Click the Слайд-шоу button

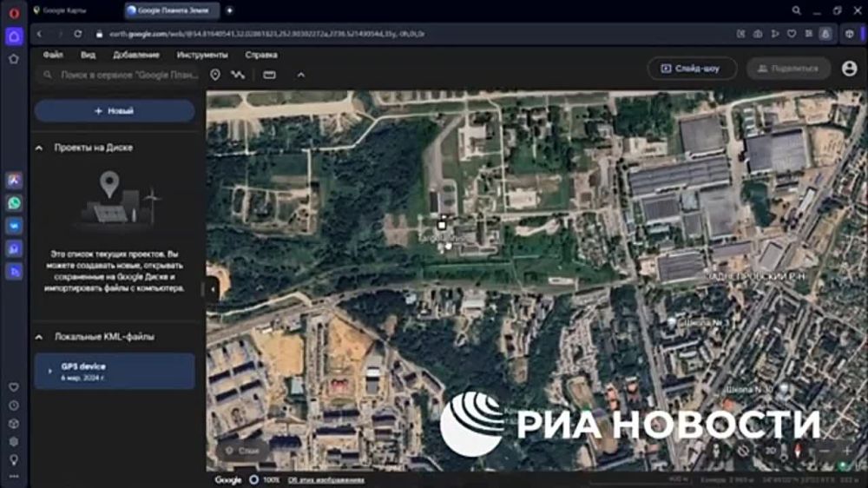(692, 69)
